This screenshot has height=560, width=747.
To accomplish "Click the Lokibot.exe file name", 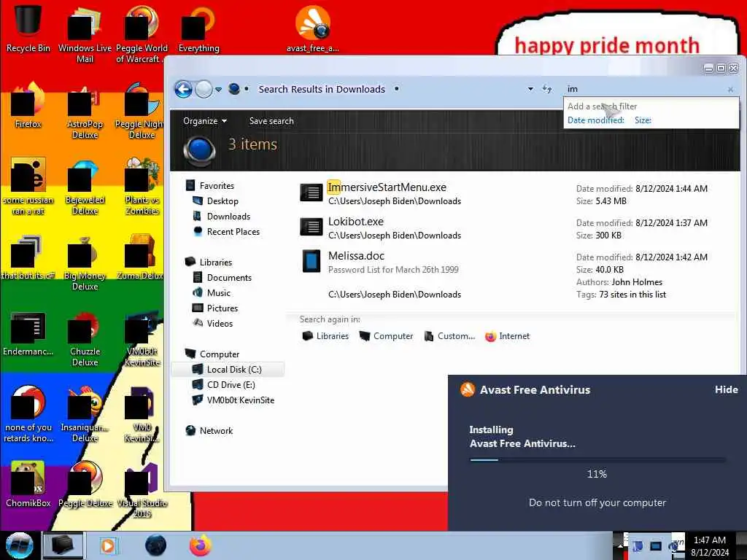I will tap(356, 222).
